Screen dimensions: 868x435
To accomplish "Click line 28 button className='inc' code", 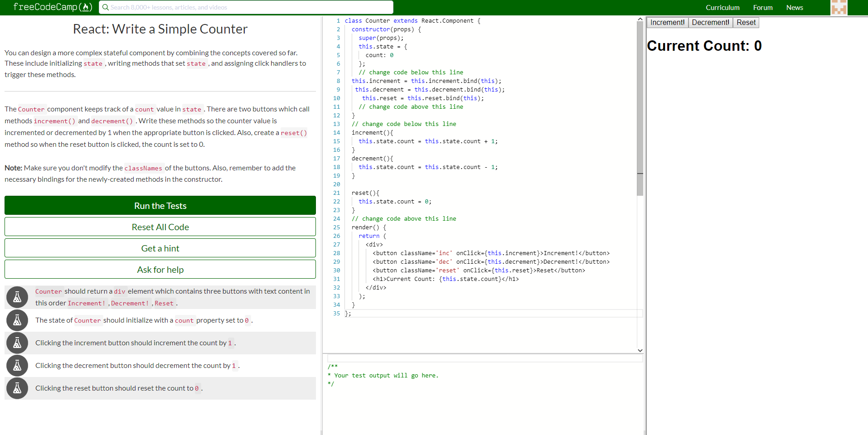I will [x=491, y=253].
